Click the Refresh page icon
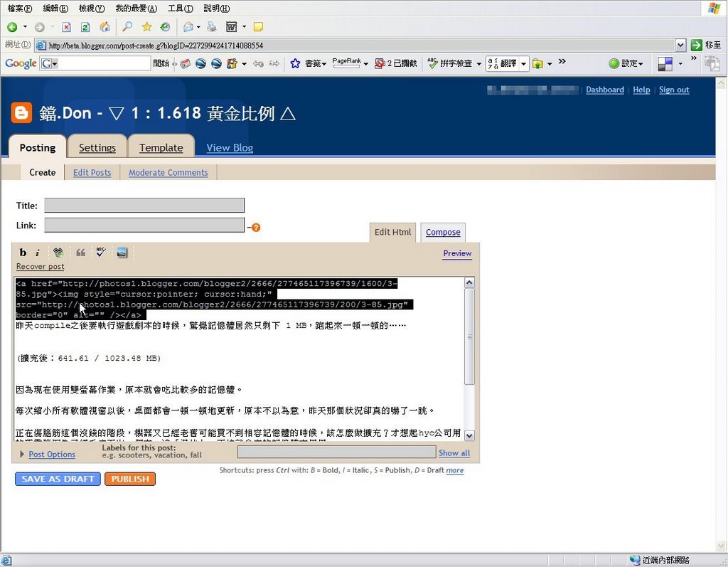This screenshot has height=567, width=728. 85,27
